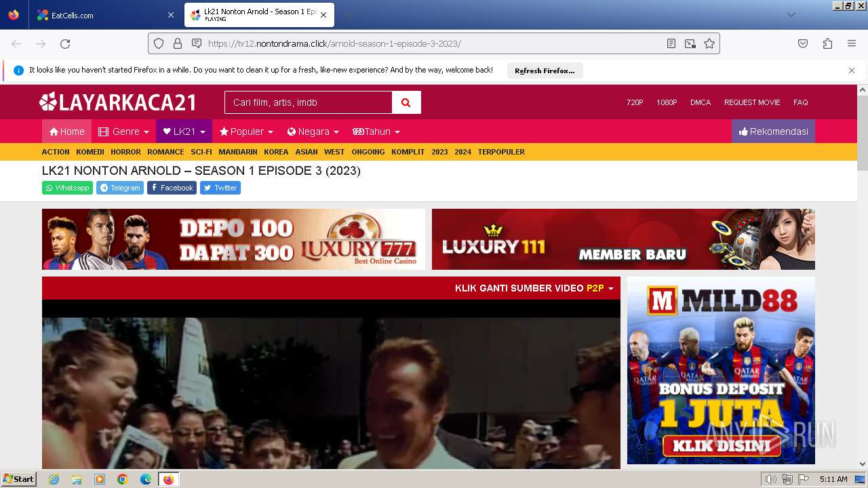Open the ACTION category link
Screen dimensions: 868x488
(x=56, y=152)
